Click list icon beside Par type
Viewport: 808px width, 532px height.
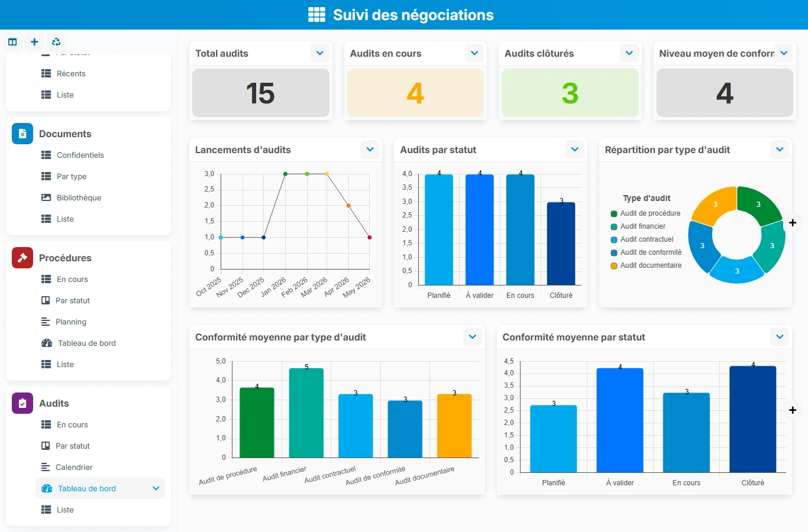click(x=46, y=176)
